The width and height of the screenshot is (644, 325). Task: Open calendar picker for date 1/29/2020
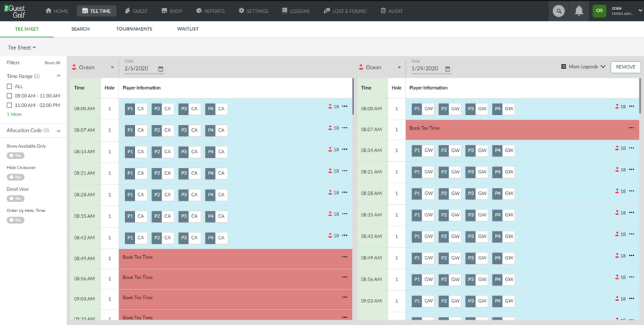tap(447, 69)
